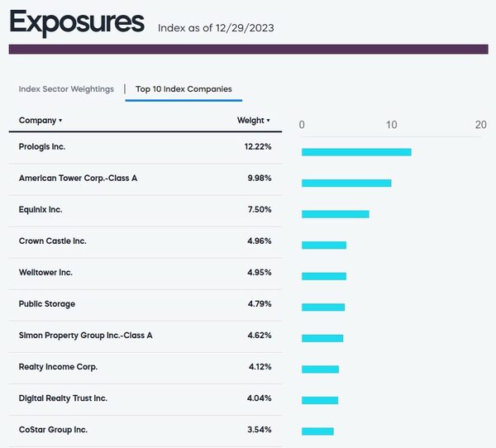Click American Tower Corp.-Class A row name
This screenshot has height=448, width=496.
[78, 178]
